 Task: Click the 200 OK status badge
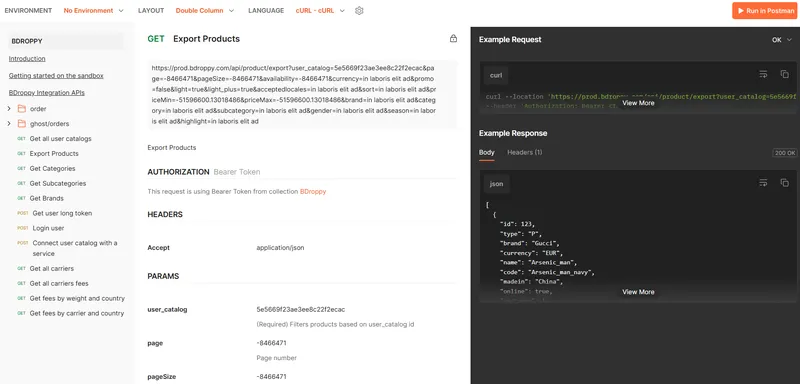(x=785, y=152)
